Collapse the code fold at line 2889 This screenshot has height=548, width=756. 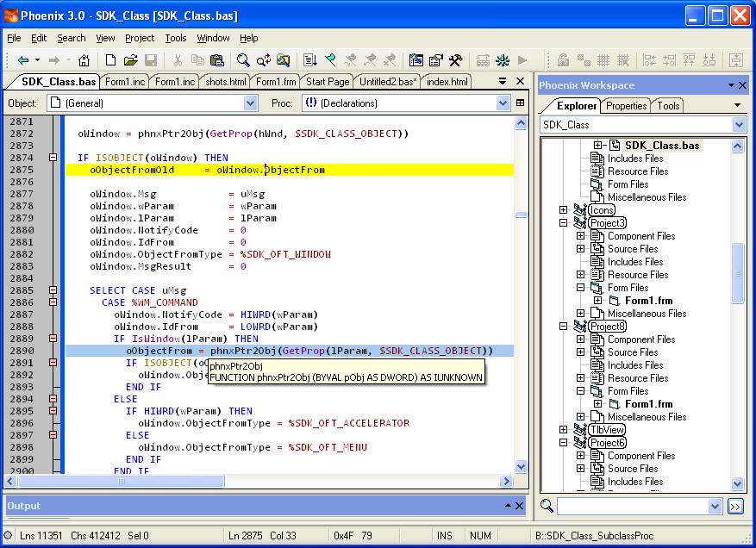(53, 339)
